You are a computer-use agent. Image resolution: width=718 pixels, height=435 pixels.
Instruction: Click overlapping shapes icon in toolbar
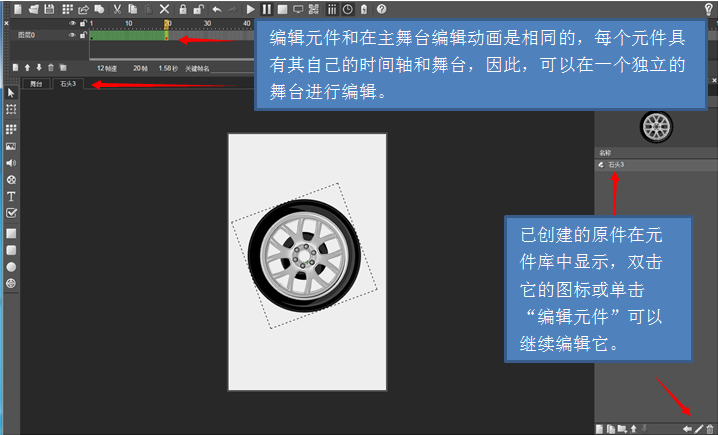point(99,9)
